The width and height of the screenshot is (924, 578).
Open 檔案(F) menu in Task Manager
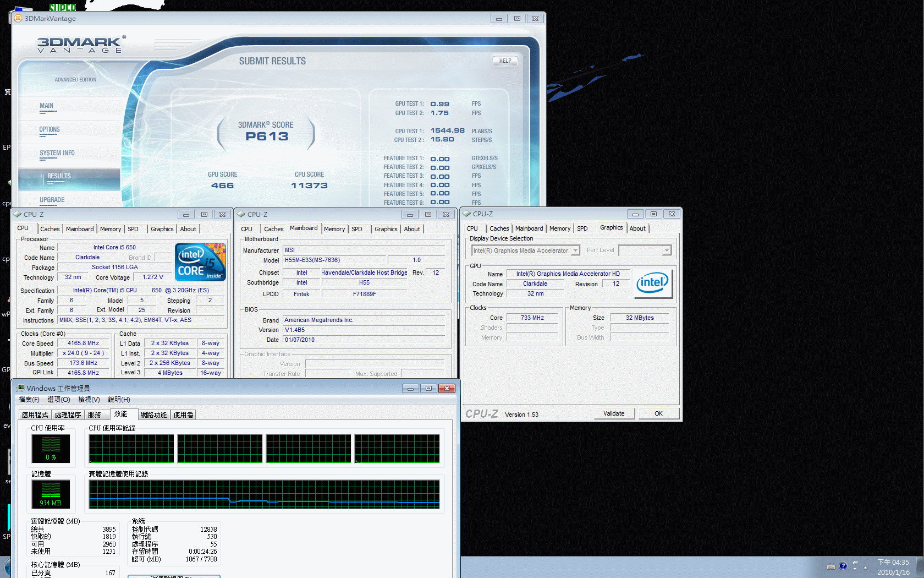pos(29,400)
